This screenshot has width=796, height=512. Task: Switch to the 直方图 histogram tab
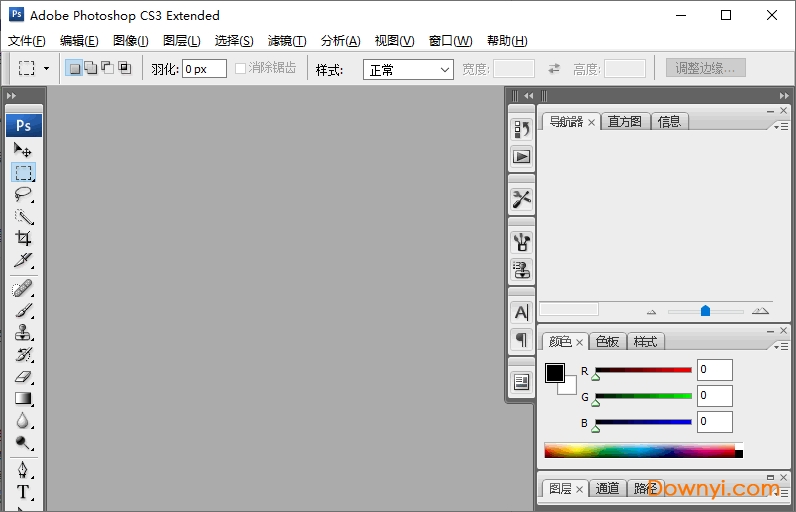pyautogui.click(x=625, y=122)
